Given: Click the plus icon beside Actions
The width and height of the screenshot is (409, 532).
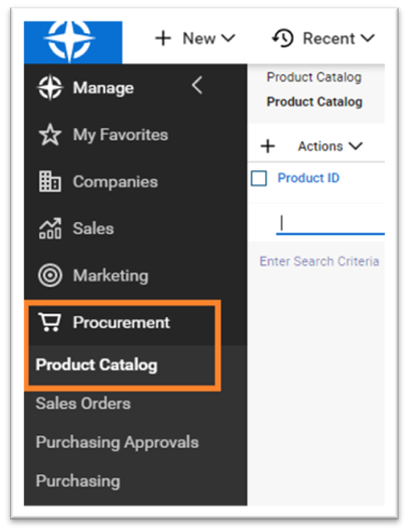Looking at the screenshot, I should (268, 147).
